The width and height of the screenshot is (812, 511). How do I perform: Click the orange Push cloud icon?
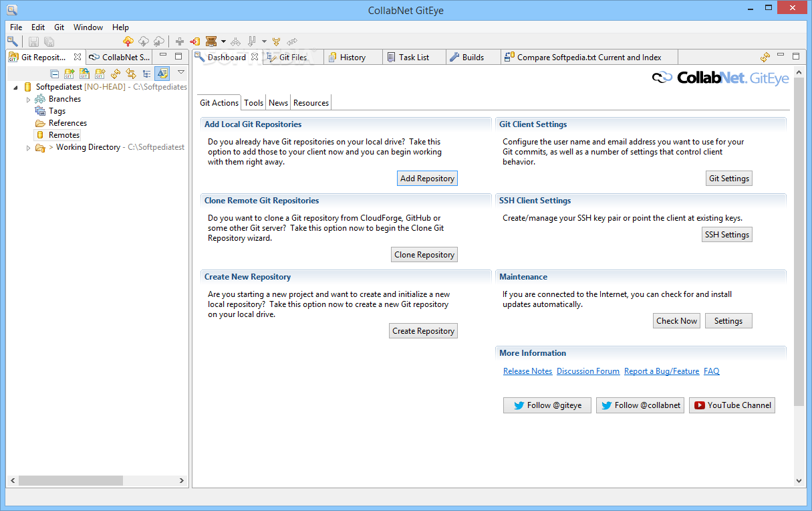coord(128,41)
